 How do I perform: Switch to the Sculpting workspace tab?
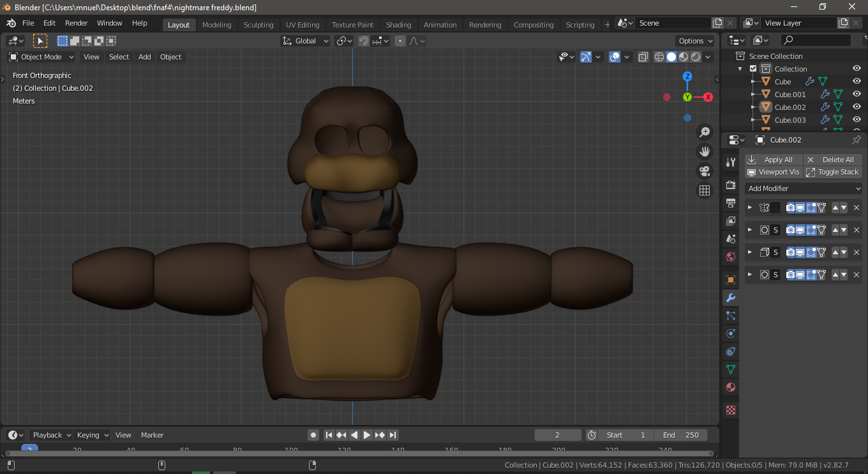(x=258, y=25)
